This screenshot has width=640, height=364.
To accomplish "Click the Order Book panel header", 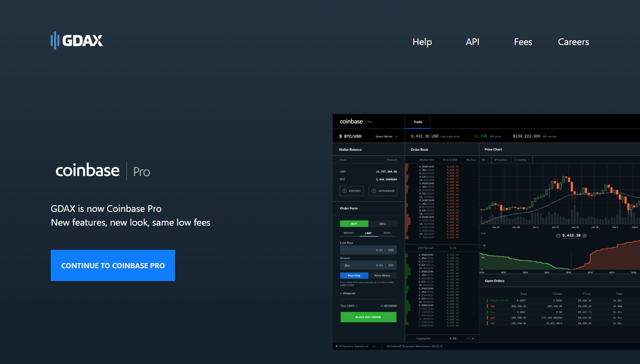I will [x=442, y=149].
